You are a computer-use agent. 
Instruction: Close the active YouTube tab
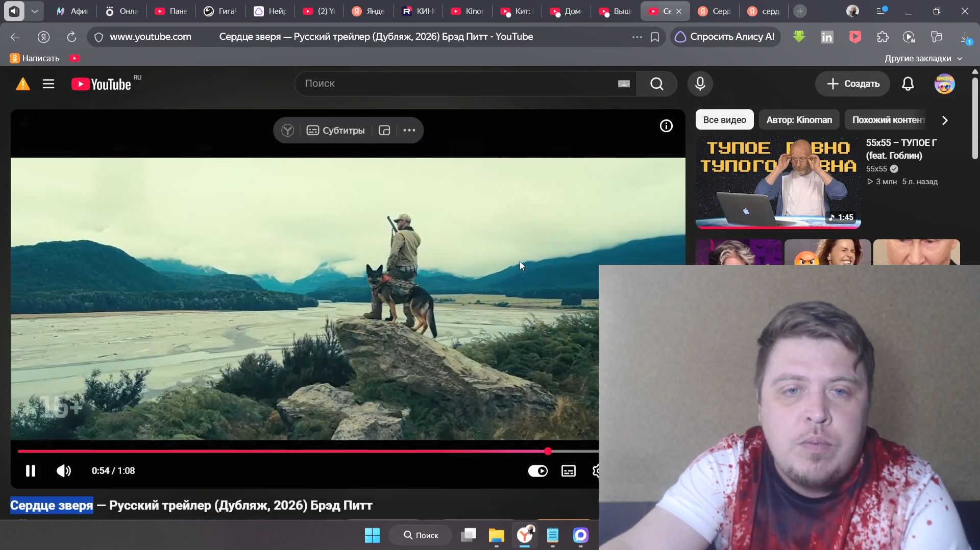pyautogui.click(x=679, y=11)
